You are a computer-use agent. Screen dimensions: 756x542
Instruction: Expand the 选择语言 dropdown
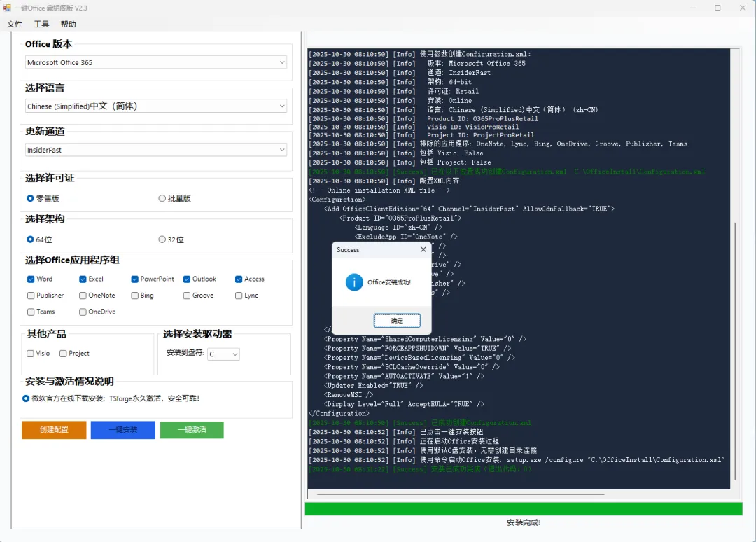click(155, 106)
